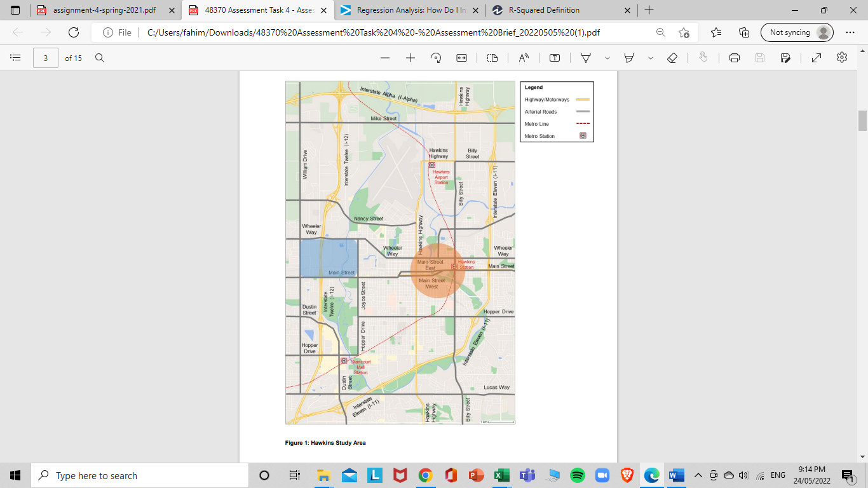This screenshot has height=488, width=868.
Task: Enter full screen PDF view
Action: 817,58
